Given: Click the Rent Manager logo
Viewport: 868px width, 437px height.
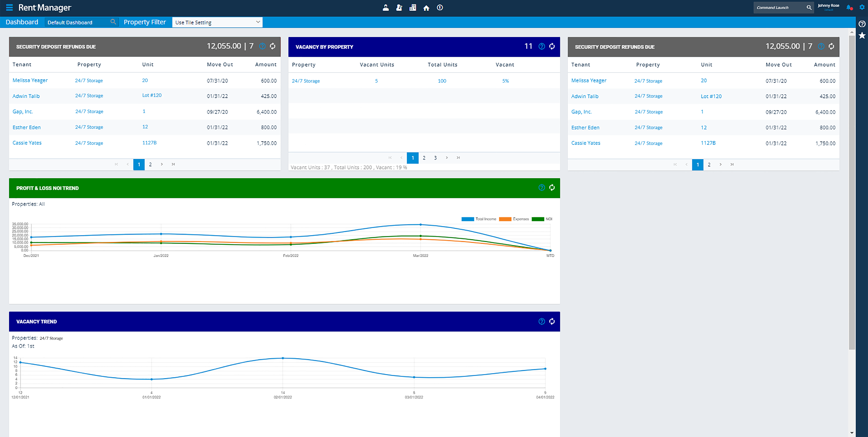Looking at the screenshot, I should [x=45, y=7].
